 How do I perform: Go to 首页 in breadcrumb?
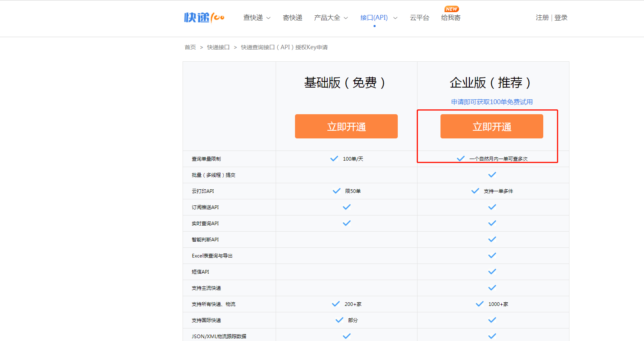[190, 47]
